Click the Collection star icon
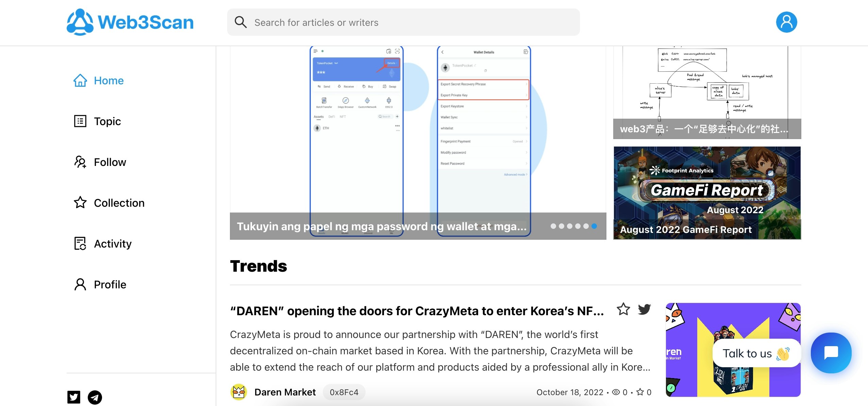 (x=80, y=203)
